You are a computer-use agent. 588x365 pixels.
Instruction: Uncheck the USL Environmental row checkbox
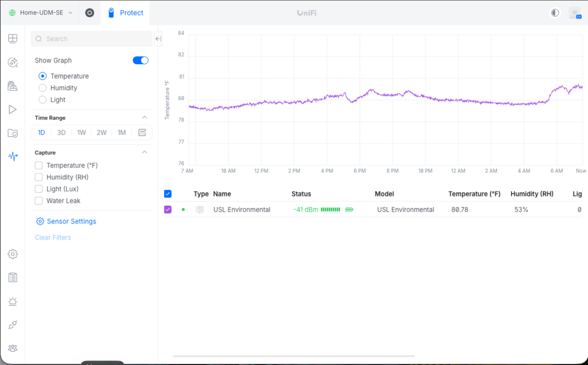pyautogui.click(x=168, y=209)
